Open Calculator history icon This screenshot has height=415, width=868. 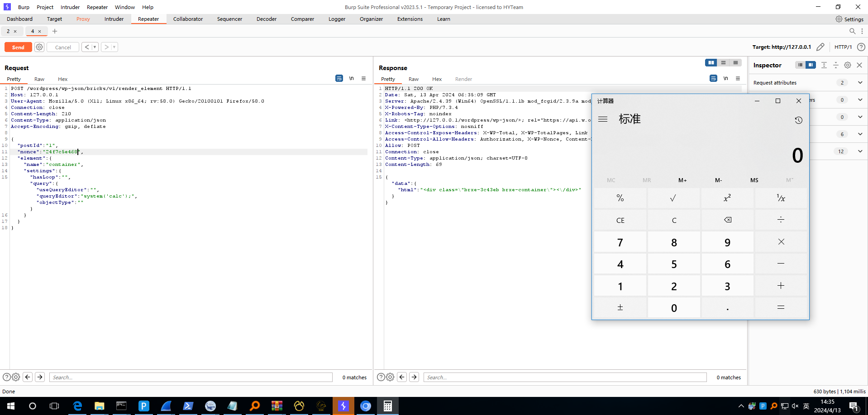coord(798,120)
